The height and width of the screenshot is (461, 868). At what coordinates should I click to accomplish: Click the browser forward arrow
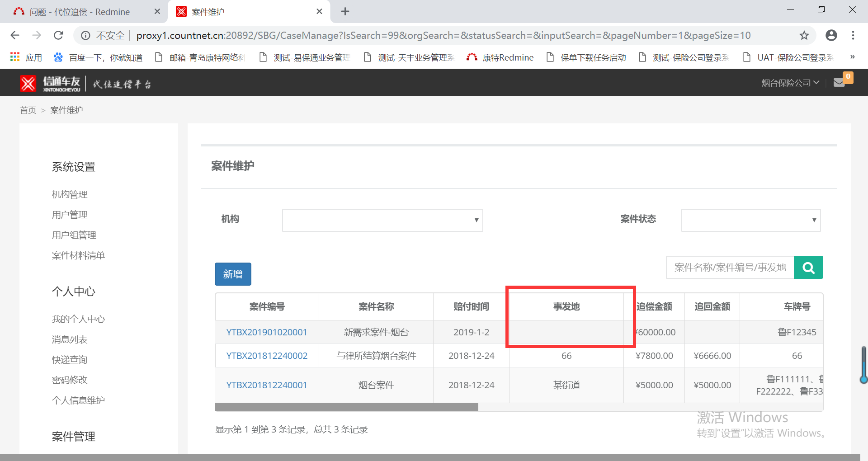[37, 35]
